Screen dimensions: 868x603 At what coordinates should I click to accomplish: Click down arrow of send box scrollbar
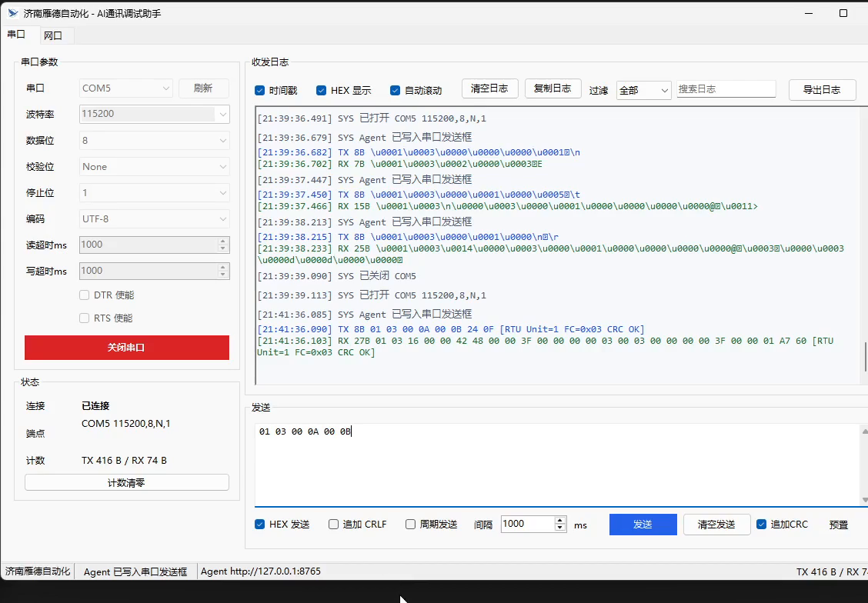(x=865, y=500)
